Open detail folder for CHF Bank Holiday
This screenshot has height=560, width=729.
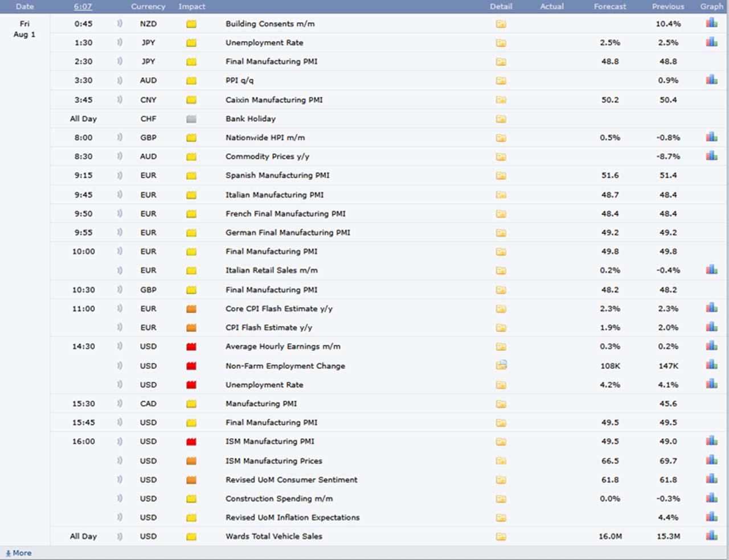click(501, 119)
